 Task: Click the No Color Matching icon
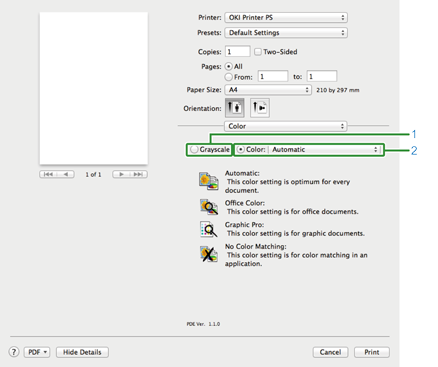[x=209, y=254]
